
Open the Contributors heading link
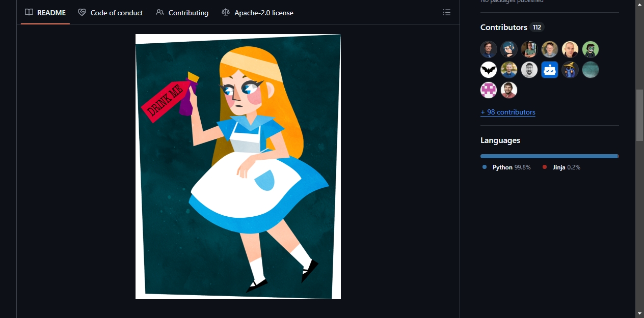pos(513,27)
